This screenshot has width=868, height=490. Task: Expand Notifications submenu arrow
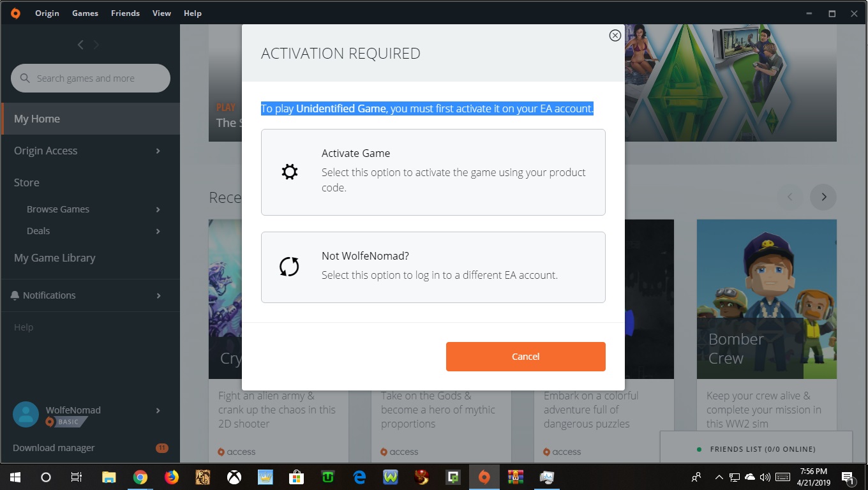click(158, 295)
